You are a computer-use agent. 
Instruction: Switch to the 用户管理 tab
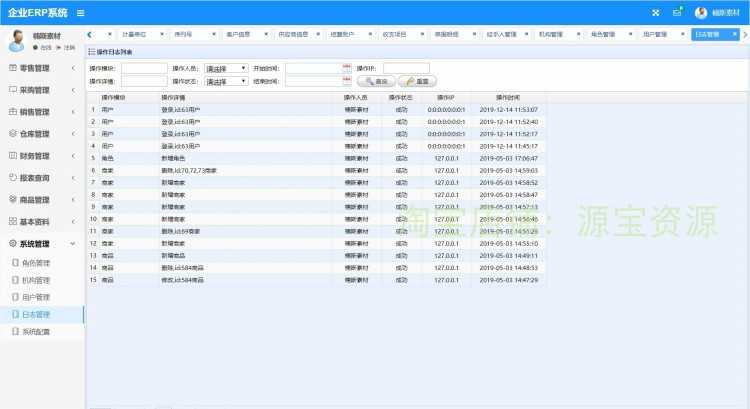click(x=655, y=34)
